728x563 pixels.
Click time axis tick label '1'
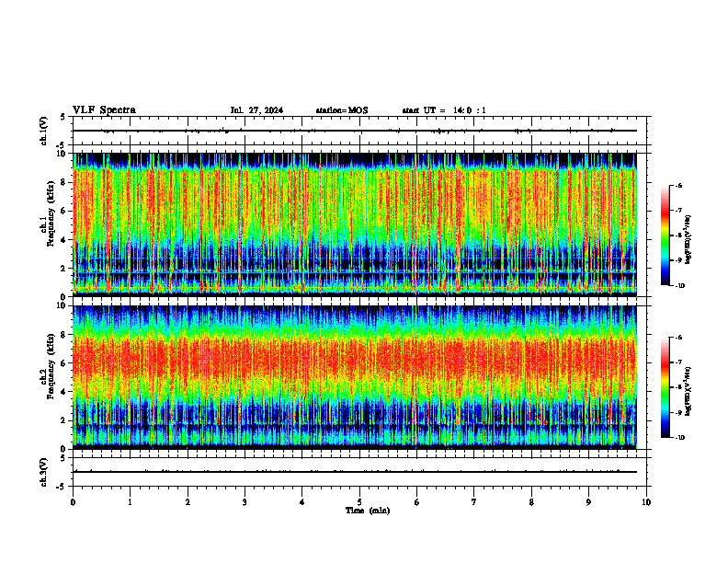[x=130, y=502]
